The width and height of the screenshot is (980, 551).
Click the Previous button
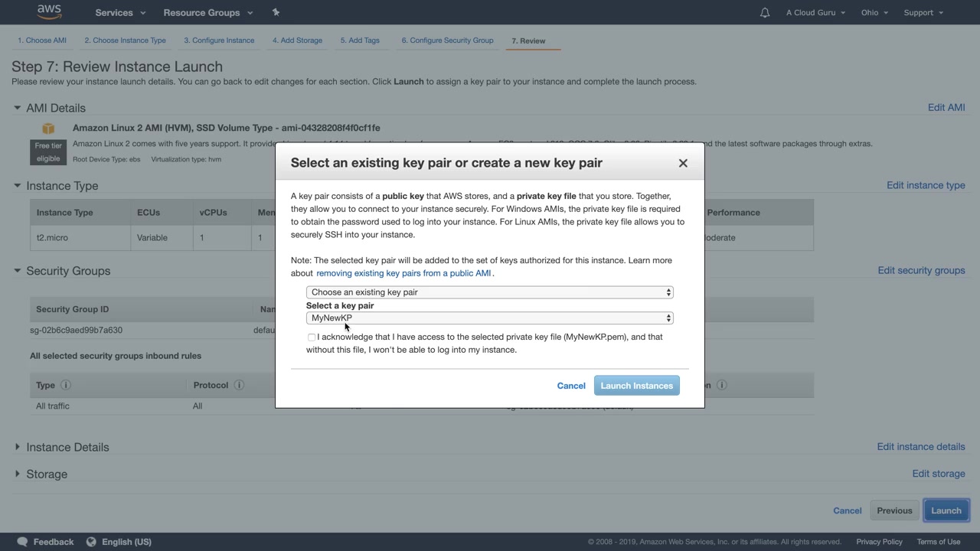click(894, 510)
